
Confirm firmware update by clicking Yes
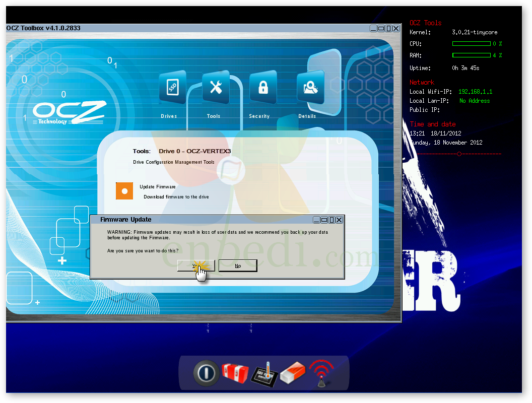pyautogui.click(x=195, y=265)
